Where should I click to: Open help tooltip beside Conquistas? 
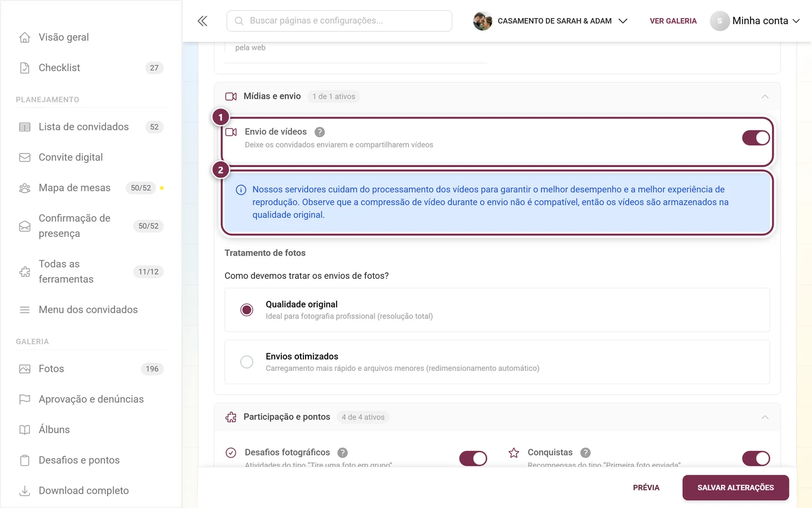tap(585, 453)
